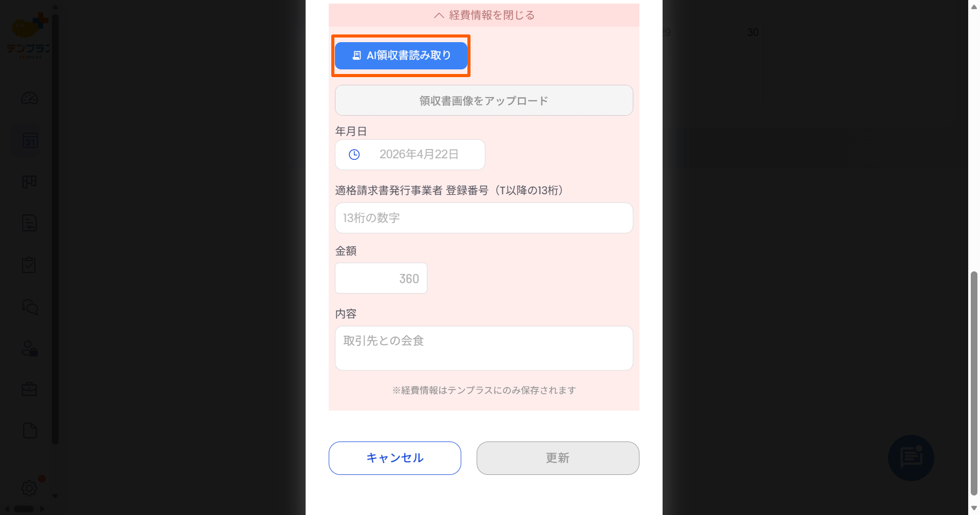980x515 pixels.
Task: Open the briefcase icon in the sidebar
Action: coord(29,389)
